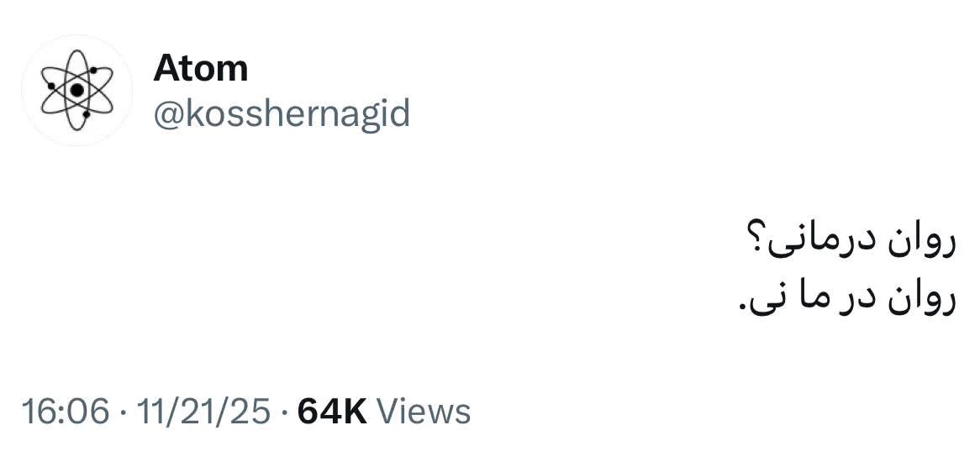Screen dimensions: 980x462
Task: Click the "Views" label
Action: (423, 412)
